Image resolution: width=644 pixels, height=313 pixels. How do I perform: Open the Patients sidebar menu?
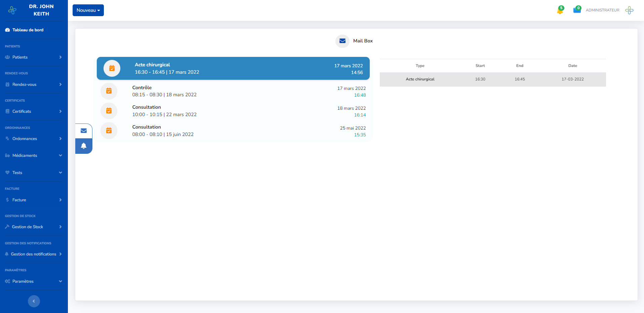[34, 57]
